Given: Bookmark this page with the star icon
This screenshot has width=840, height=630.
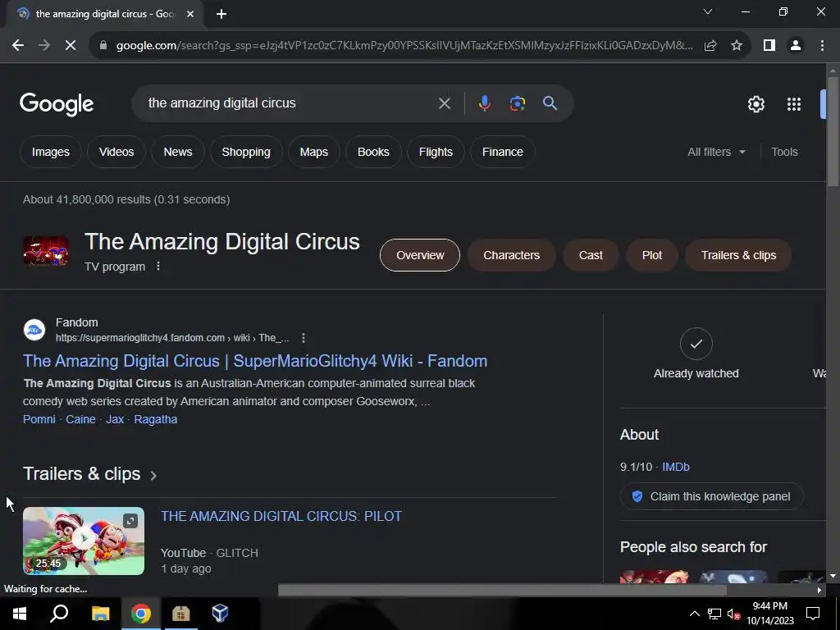Looking at the screenshot, I should [x=737, y=46].
